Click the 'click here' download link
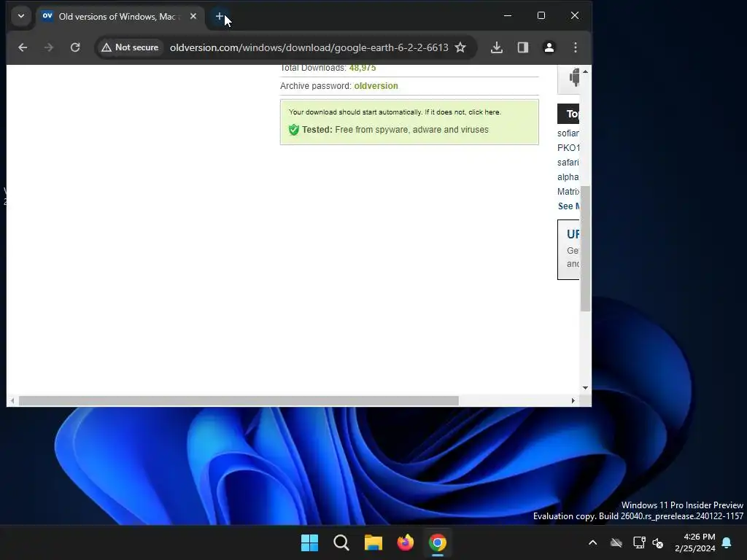 (484, 112)
